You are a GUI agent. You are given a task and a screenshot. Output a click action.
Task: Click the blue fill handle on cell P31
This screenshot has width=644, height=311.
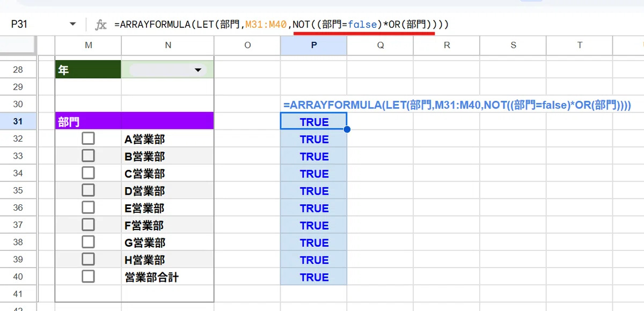point(347,130)
